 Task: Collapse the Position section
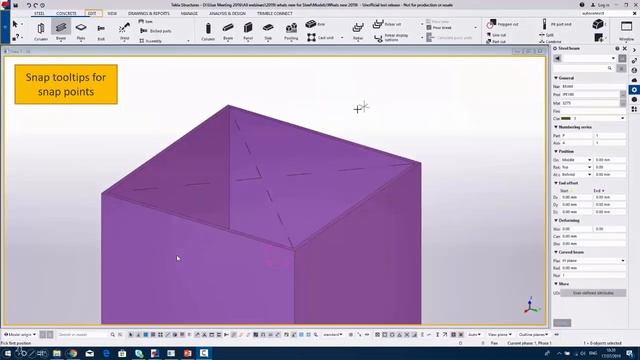click(x=556, y=151)
